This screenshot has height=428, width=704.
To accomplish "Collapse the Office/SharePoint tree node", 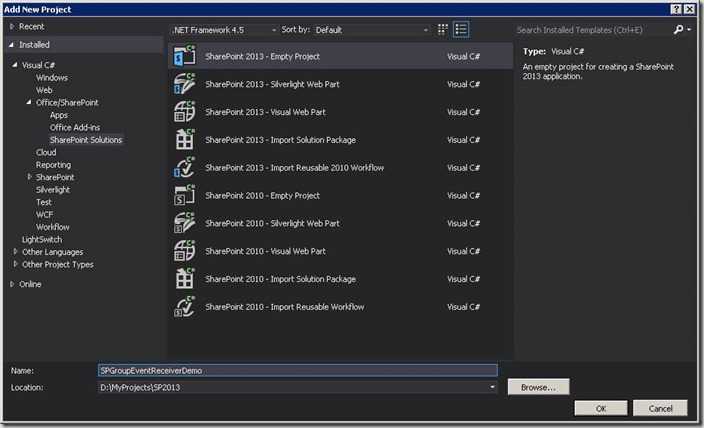I will (29, 102).
